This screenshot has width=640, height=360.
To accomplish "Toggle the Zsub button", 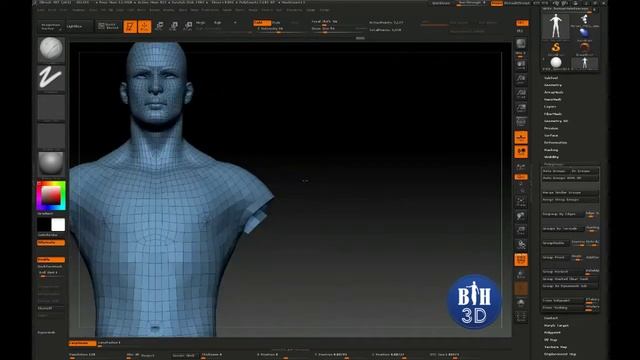I will point(277,23).
